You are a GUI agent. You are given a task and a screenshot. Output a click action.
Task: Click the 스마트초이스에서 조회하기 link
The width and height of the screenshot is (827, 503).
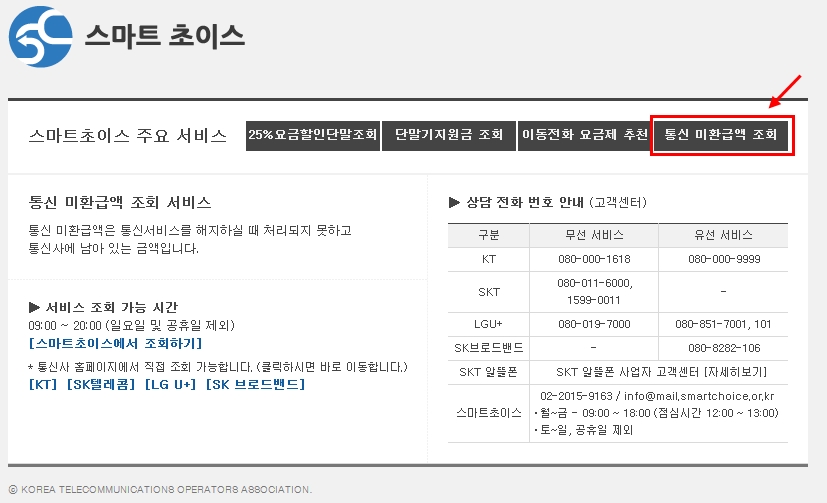tap(116, 344)
